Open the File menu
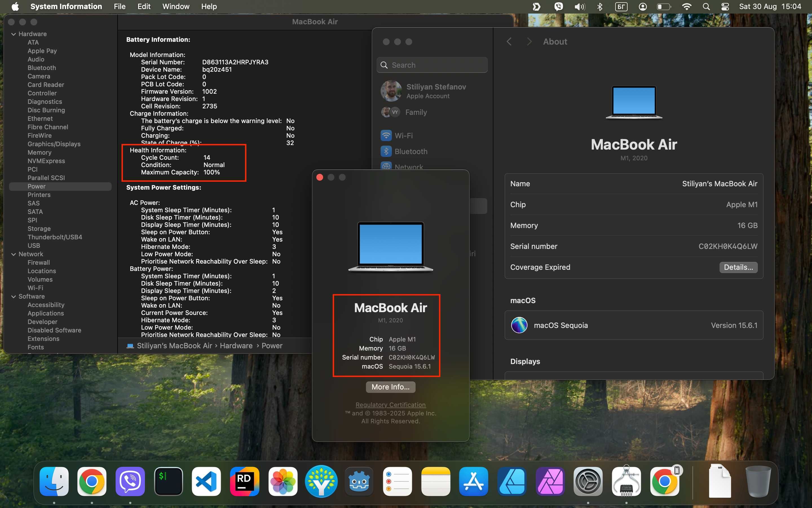This screenshot has width=812, height=508. pos(120,6)
